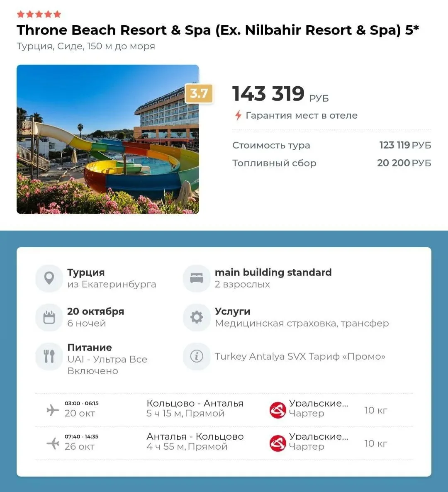Click the 10 кг baggage allowance on return flight
This screenshot has width=448, height=492.
pyautogui.click(x=375, y=443)
